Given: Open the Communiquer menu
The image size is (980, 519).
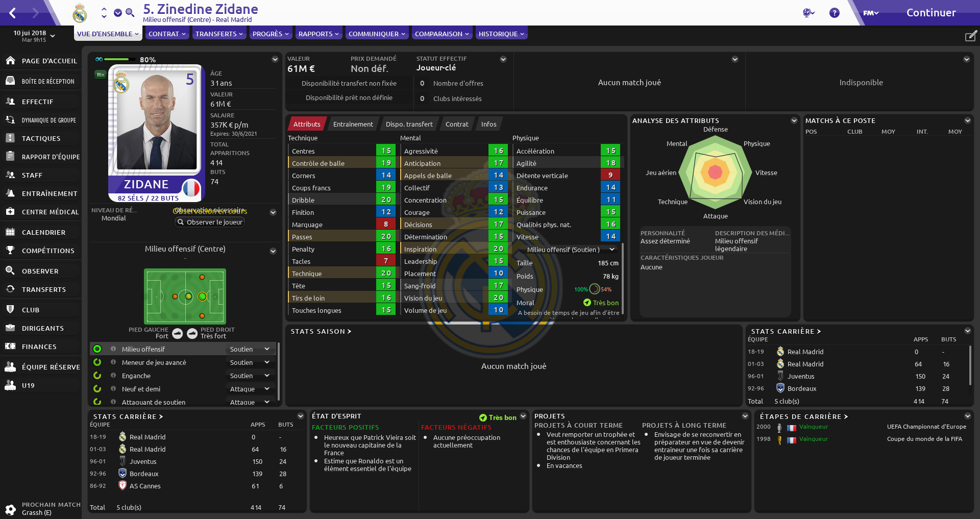Looking at the screenshot, I should [x=377, y=34].
